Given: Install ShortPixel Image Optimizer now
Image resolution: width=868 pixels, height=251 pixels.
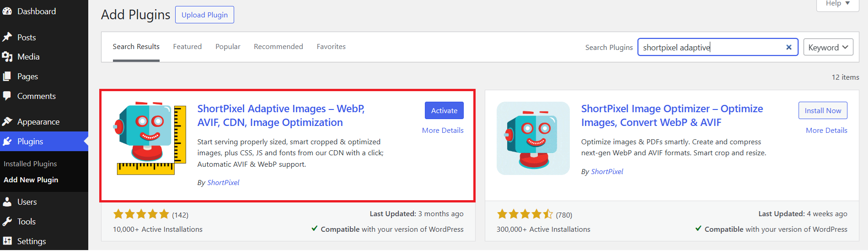Looking at the screenshot, I should (823, 110).
